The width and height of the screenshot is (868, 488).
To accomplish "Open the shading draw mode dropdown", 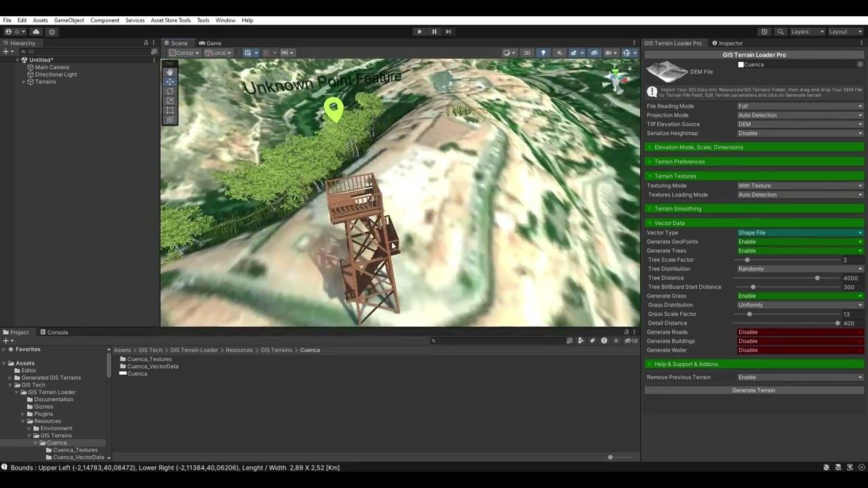I will point(508,53).
